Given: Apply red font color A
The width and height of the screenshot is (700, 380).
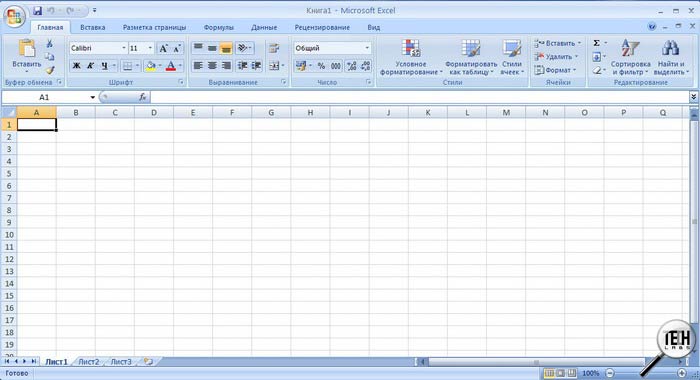Looking at the screenshot, I should (171, 66).
